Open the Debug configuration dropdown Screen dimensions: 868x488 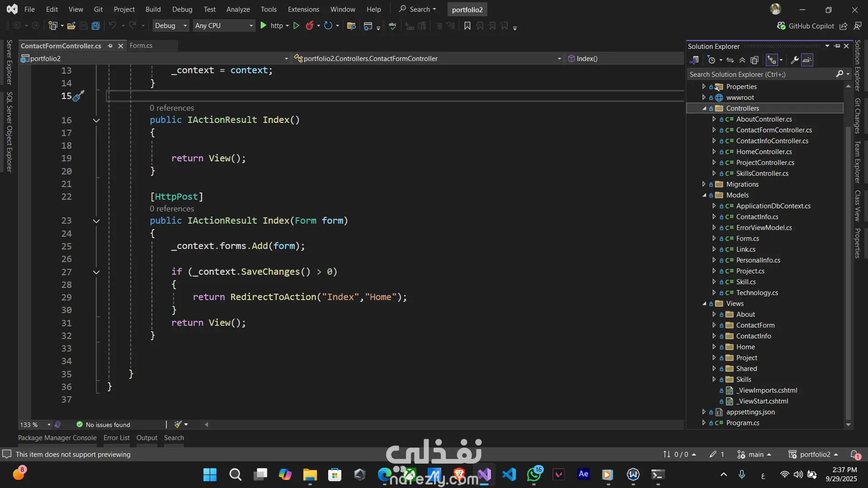170,26
